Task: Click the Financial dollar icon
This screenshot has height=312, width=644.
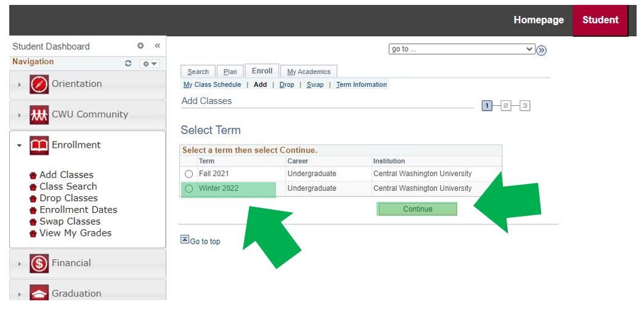Action: (39, 263)
